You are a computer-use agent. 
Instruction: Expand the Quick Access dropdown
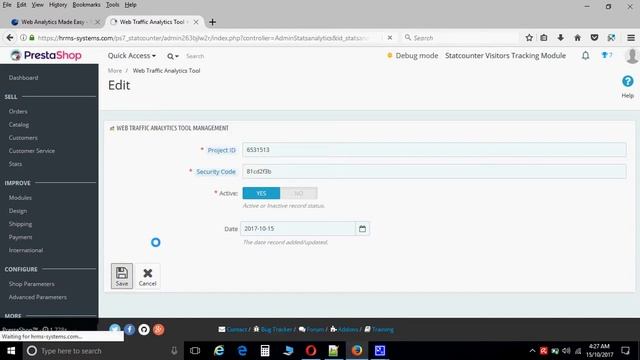[x=131, y=56]
